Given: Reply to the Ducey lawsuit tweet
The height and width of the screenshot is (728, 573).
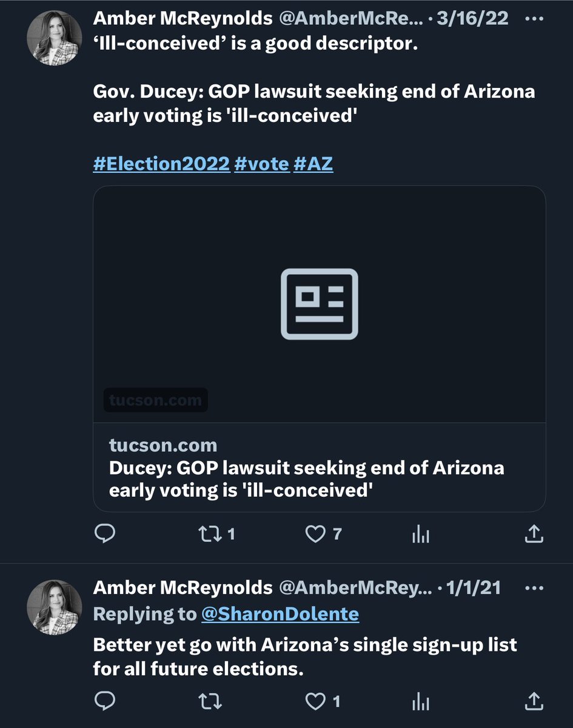Looking at the screenshot, I should pyautogui.click(x=106, y=534).
